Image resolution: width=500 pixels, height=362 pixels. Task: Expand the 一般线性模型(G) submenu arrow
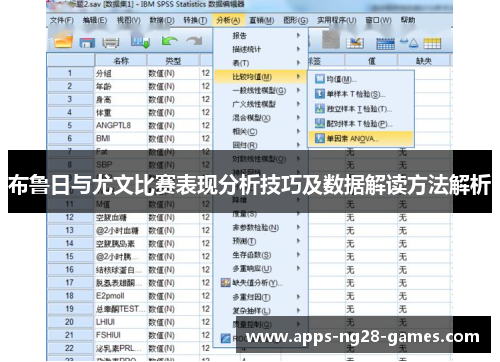tap(298, 90)
